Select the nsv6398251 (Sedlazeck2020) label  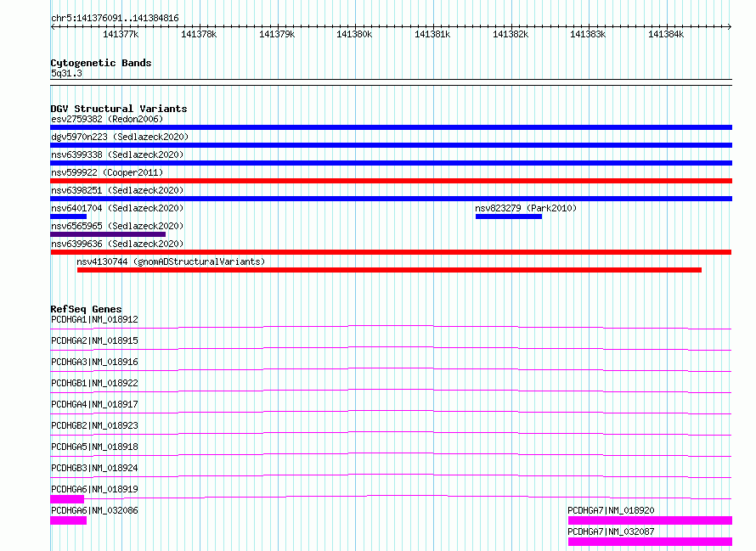(117, 190)
